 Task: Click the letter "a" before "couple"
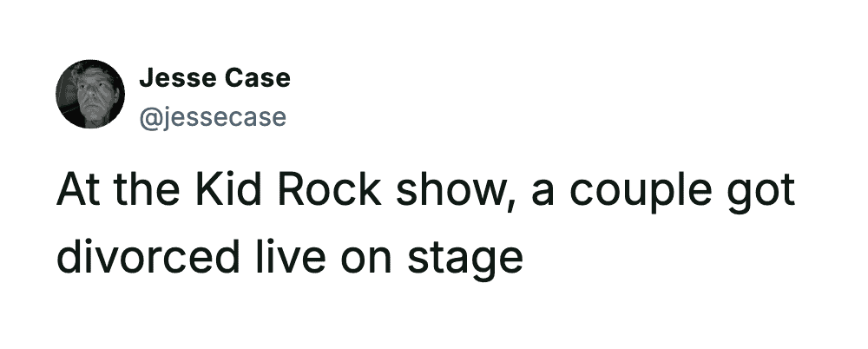tap(542, 194)
